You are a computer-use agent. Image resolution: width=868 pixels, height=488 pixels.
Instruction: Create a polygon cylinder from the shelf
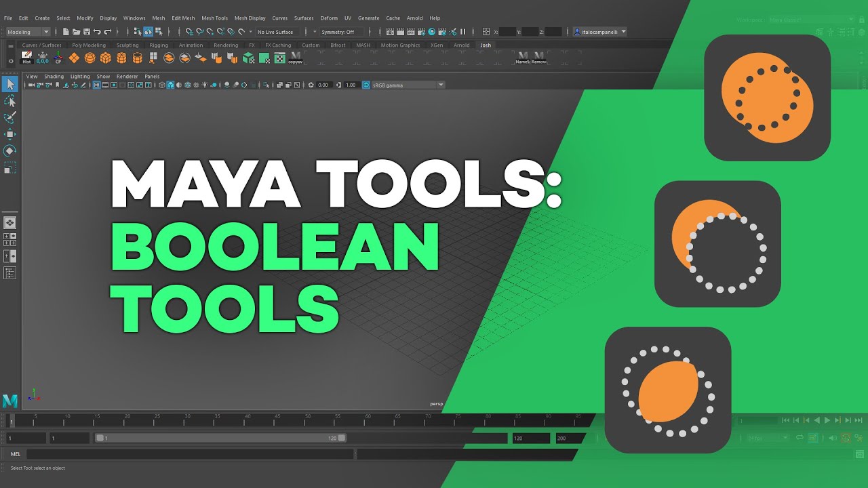121,58
